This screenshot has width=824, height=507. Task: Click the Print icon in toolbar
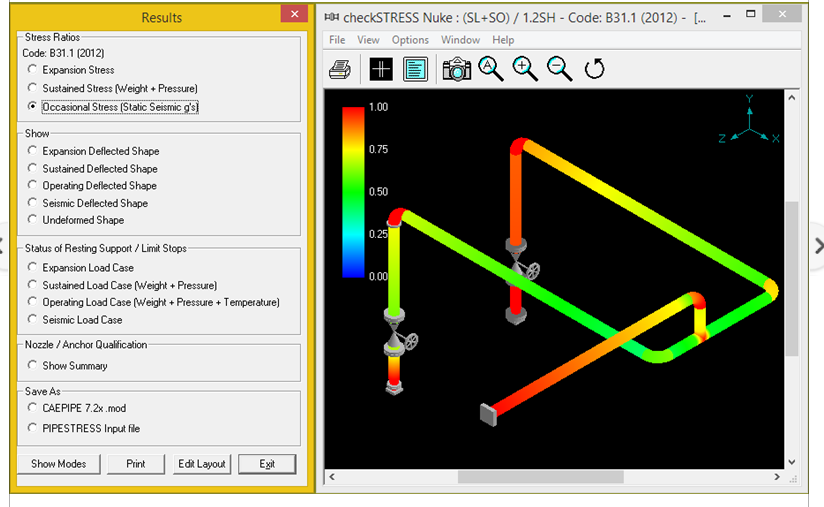(340, 69)
